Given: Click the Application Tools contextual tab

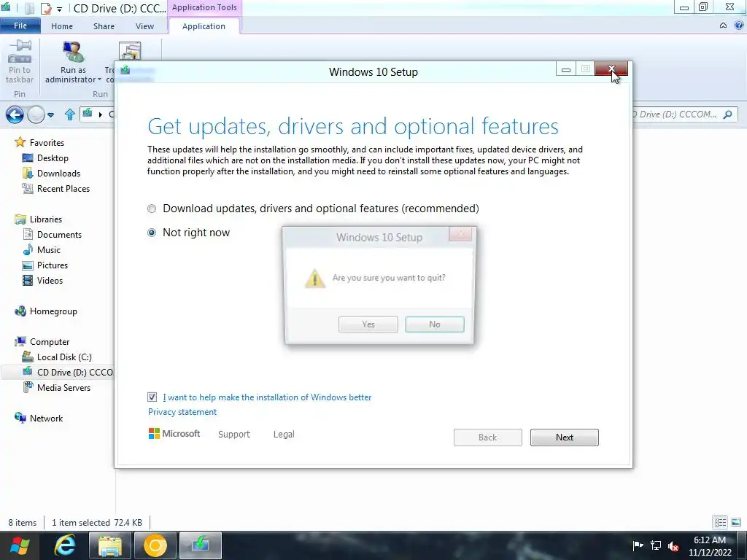Looking at the screenshot, I should 204,7.
